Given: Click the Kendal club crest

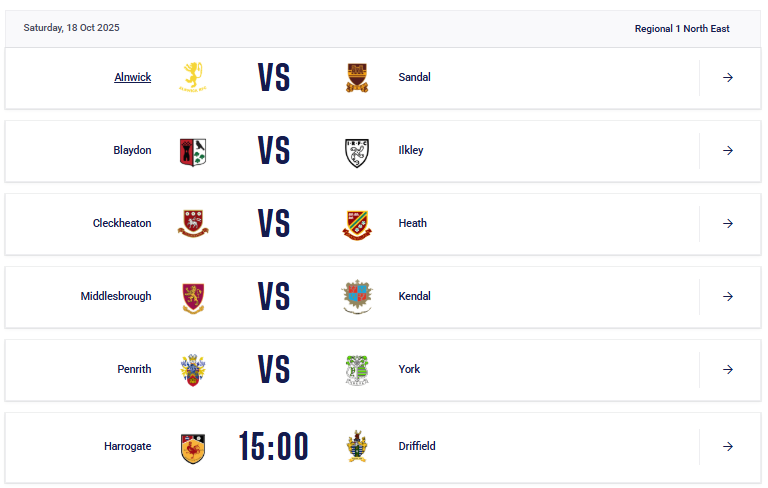Looking at the screenshot, I should (357, 297).
